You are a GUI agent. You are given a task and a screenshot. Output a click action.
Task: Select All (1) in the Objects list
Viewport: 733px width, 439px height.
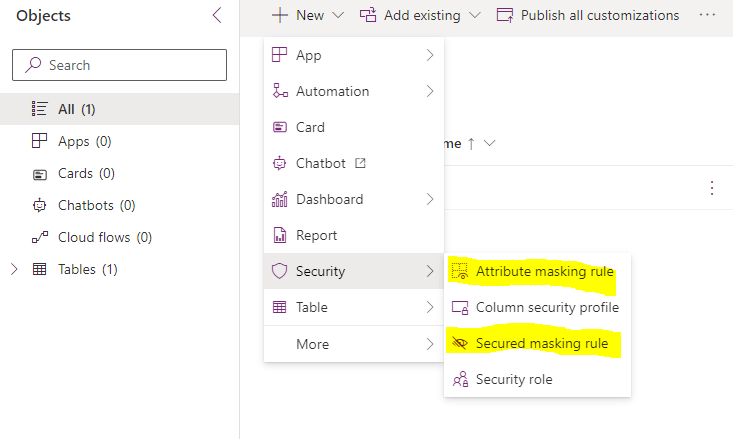76,109
